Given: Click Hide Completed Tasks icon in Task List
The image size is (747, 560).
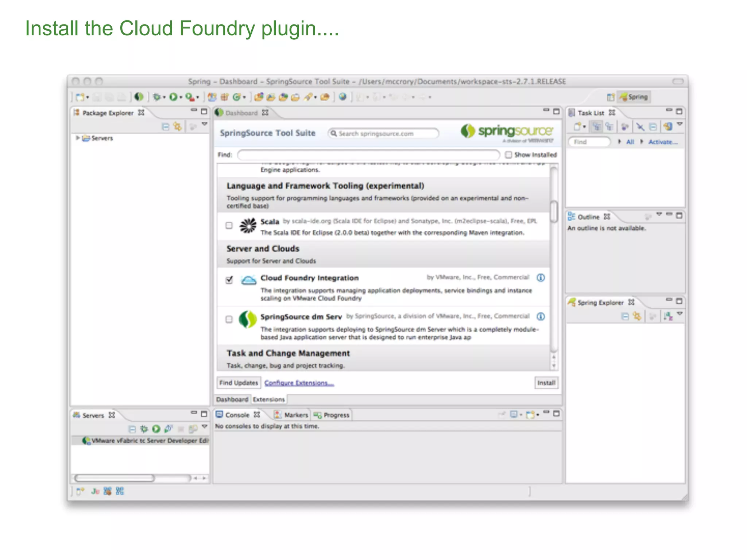Looking at the screenshot, I should [x=640, y=127].
